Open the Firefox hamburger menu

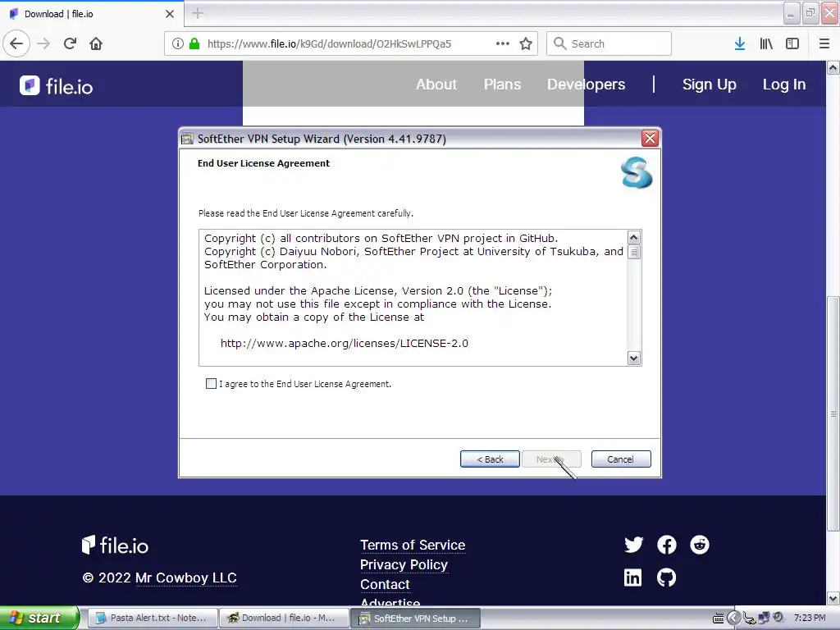click(x=824, y=43)
